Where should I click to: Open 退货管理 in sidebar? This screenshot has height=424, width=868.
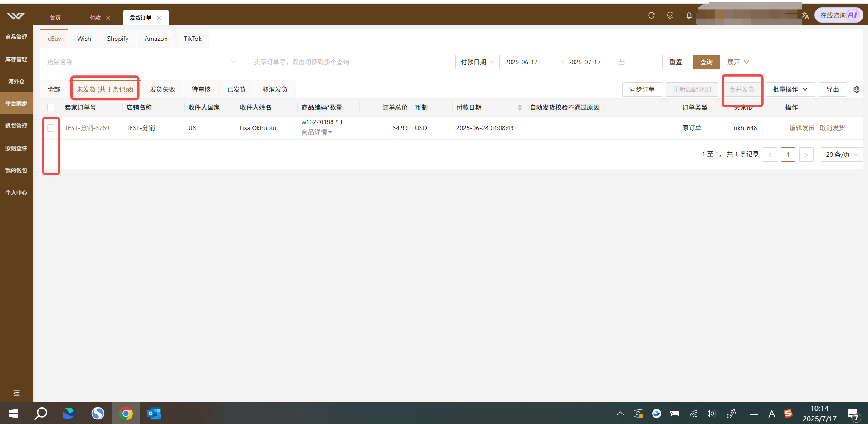(16, 126)
